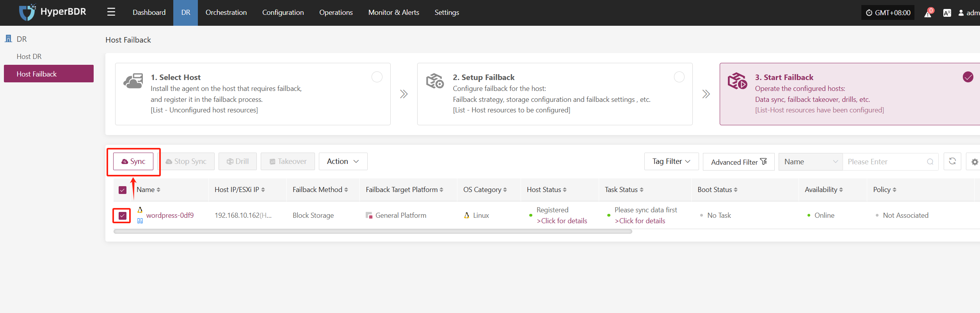Open the Tag Filter dropdown
The width and height of the screenshot is (980, 313).
coord(671,161)
